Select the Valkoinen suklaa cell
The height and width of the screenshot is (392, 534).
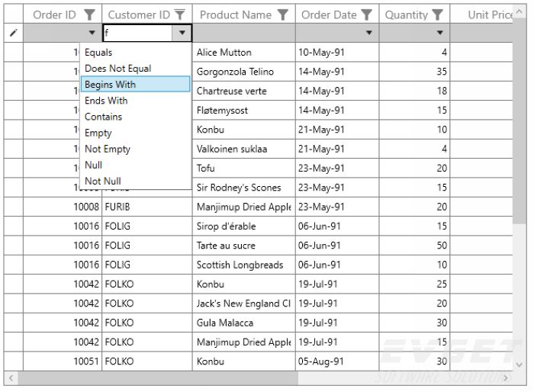click(244, 149)
